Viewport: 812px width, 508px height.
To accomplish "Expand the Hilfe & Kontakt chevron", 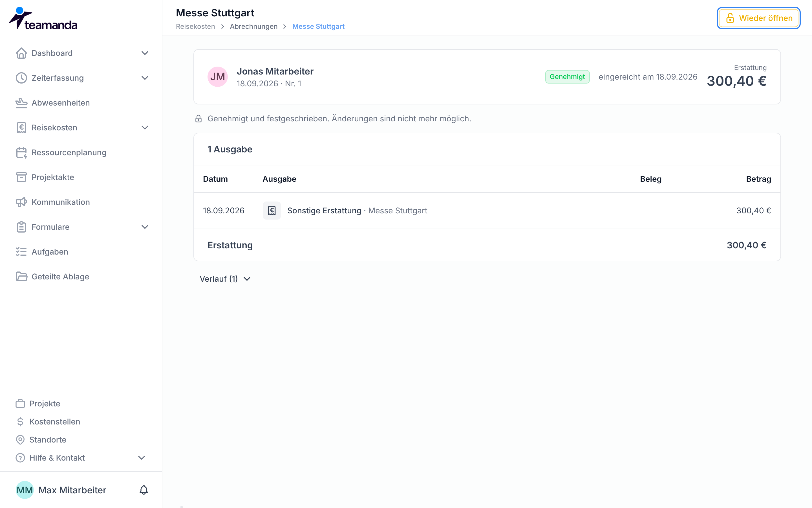I will point(142,458).
